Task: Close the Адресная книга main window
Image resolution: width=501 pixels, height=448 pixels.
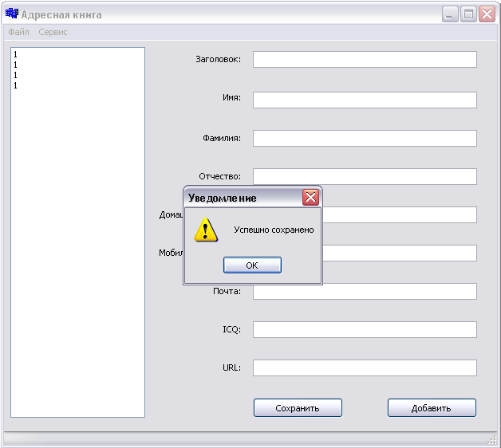Action: (x=487, y=14)
